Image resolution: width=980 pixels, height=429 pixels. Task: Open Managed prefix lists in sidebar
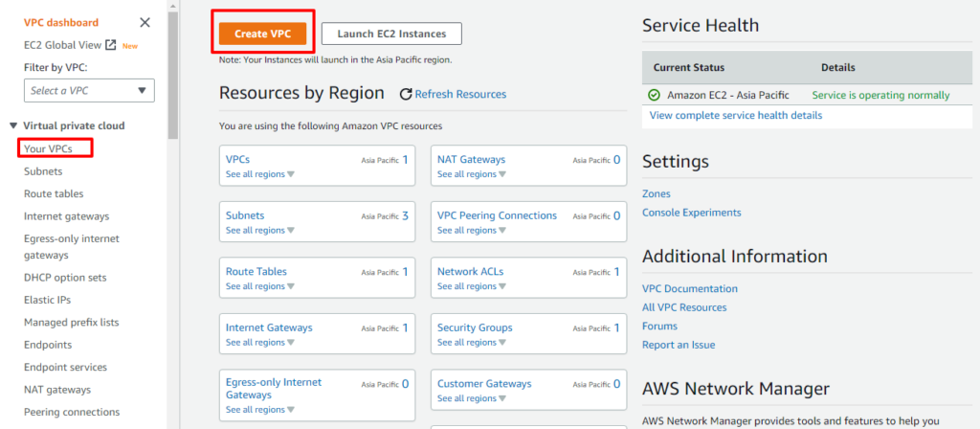click(x=71, y=323)
